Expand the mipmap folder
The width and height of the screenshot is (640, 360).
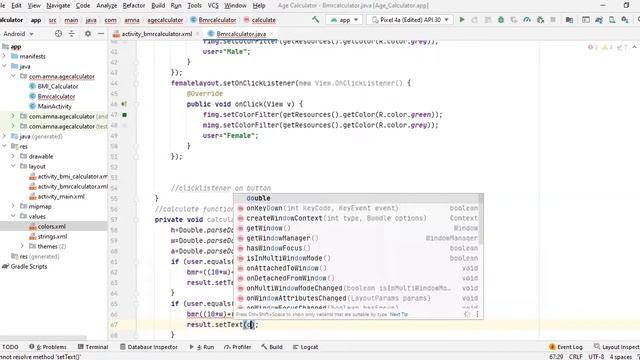(13, 206)
